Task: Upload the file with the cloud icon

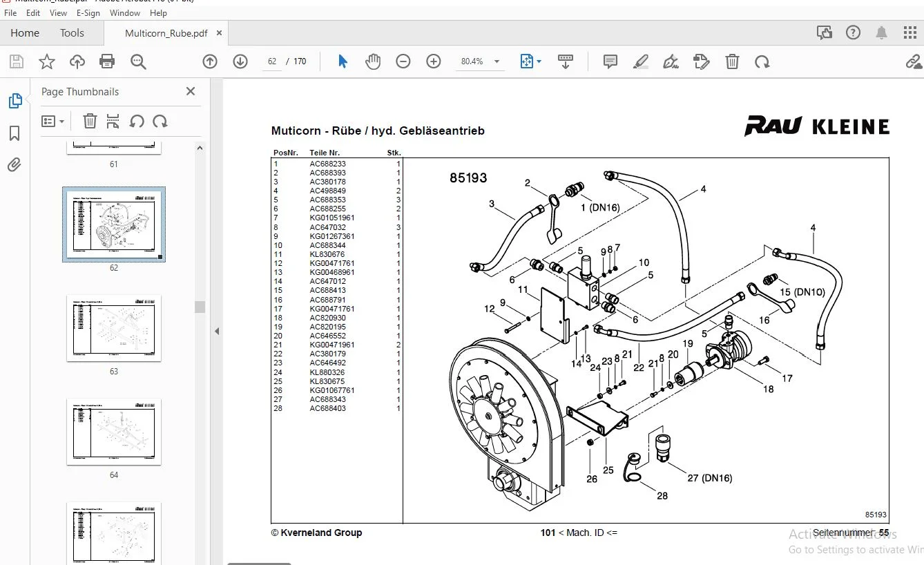Action: point(77,61)
